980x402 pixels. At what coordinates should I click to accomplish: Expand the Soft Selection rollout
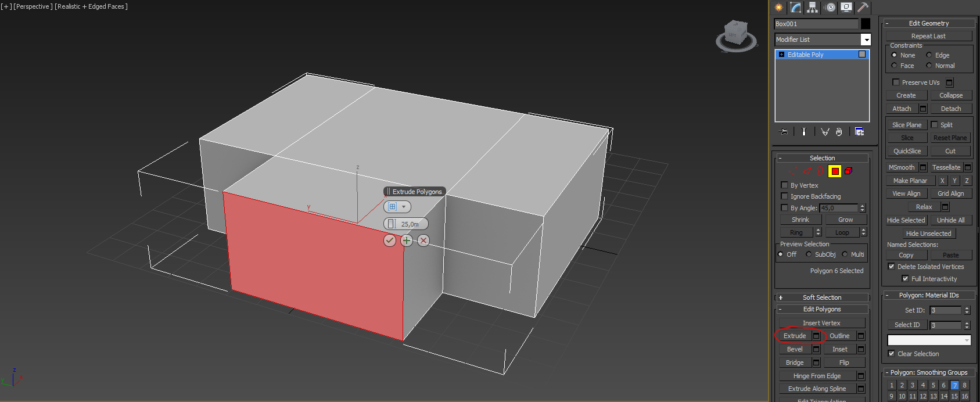pyautogui.click(x=822, y=297)
